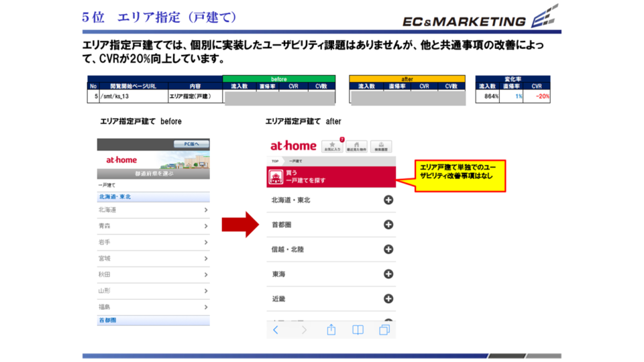The image size is (644, 362).
Task: Tap the お気に入り favorites star icon
Action: (x=332, y=146)
